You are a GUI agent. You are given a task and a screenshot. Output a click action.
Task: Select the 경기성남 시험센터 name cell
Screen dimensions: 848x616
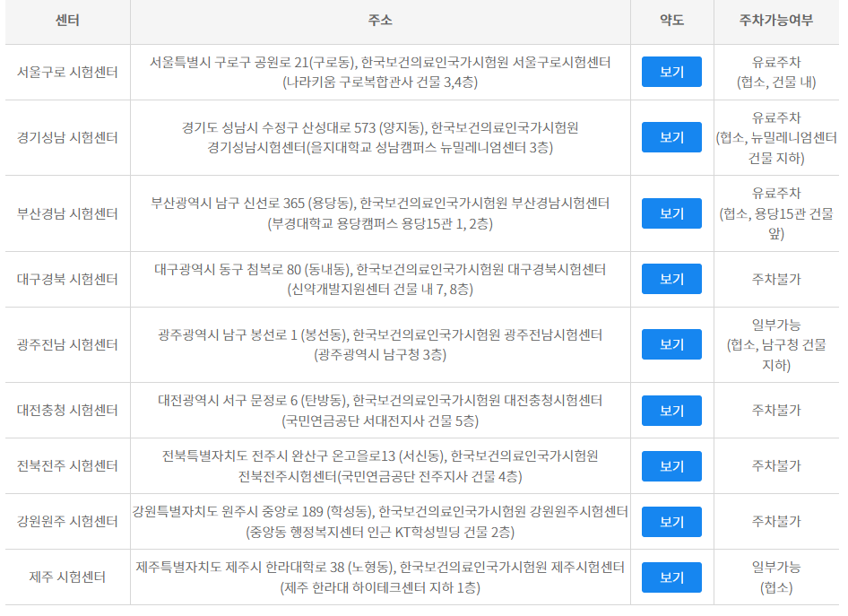pyautogui.click(x=67, y=137)
